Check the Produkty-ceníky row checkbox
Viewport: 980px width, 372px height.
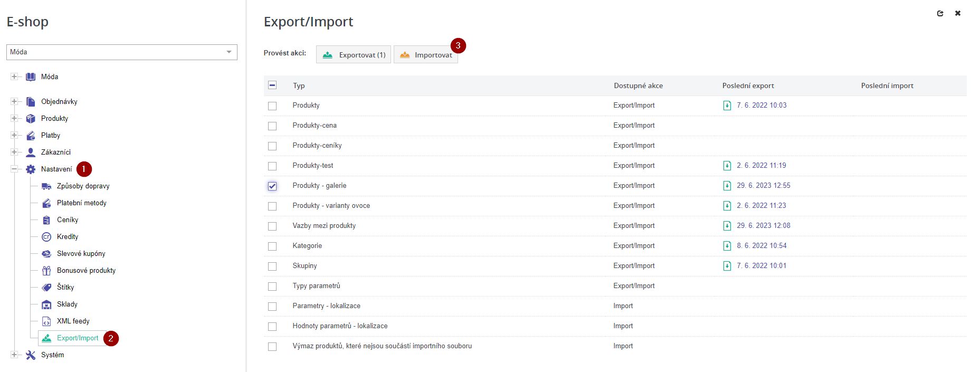coord(272,146)
